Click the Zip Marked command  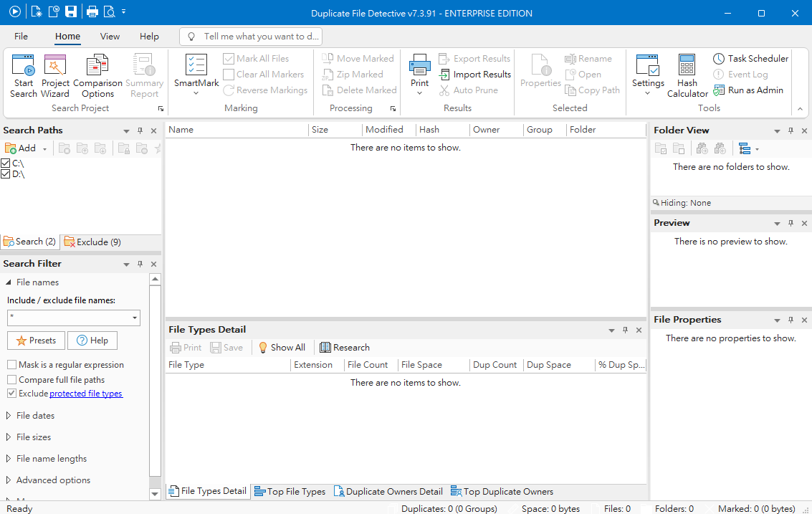(x=353, y=75)
